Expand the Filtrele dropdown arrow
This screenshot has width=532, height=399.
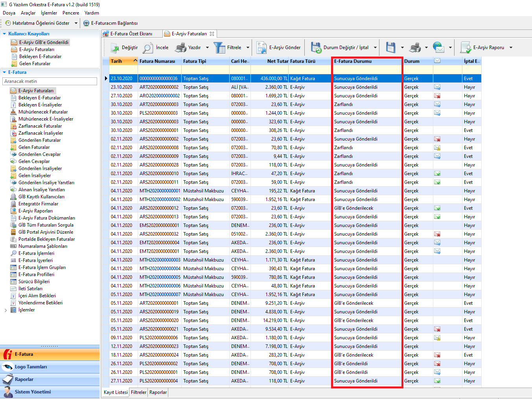248,48
